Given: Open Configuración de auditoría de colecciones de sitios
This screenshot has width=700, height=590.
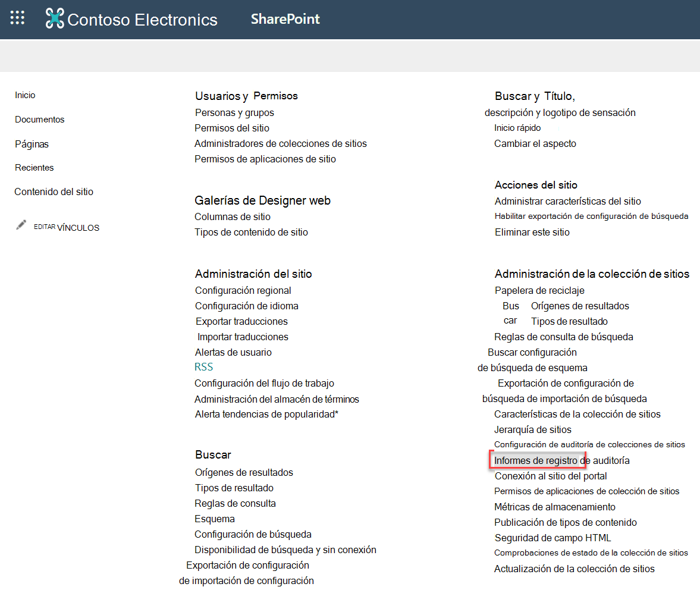Looking at the screenshot, I should point(590,445).
